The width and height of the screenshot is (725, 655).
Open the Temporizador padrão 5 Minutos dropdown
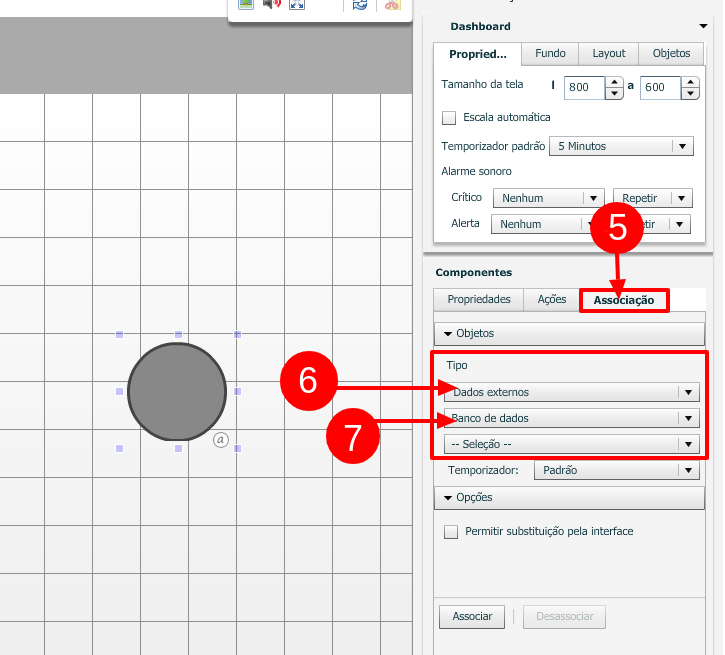621,146
